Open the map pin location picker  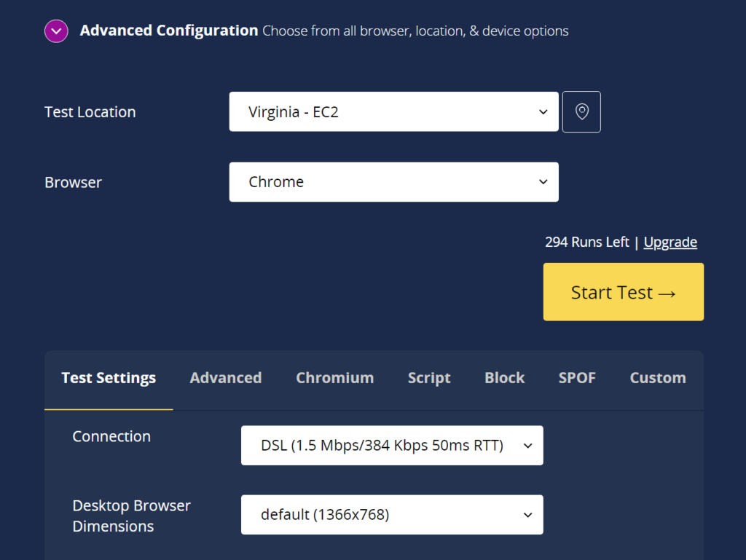pyautogui.click(x=581, y=111)
